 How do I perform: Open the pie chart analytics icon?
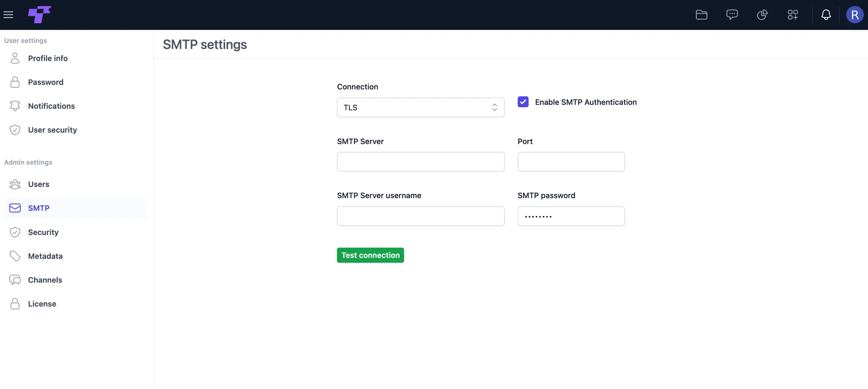(x=762, y=15)
